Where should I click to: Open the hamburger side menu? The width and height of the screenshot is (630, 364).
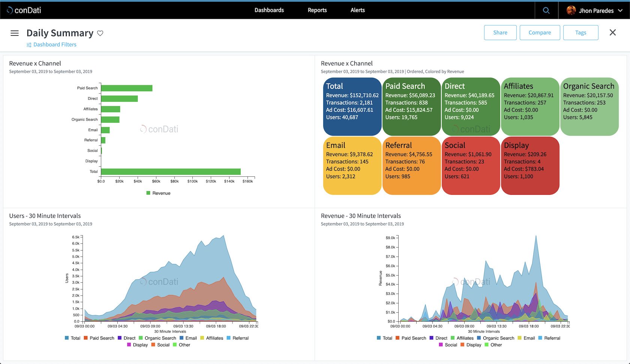[15, 33]
